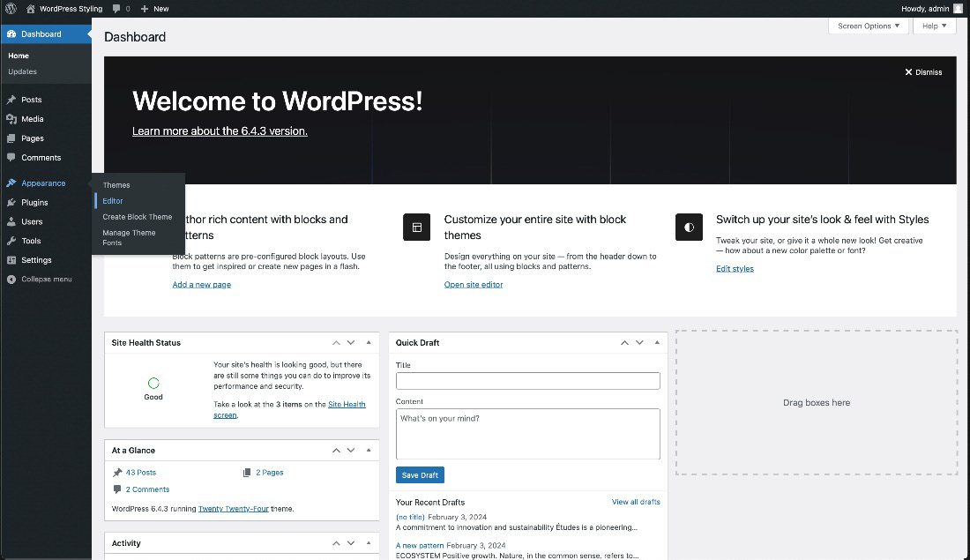Image resolution: width=970 pixels, height=560 pixels.
Task: Move Quick Draft box down
Action: (x=639, y=343)
